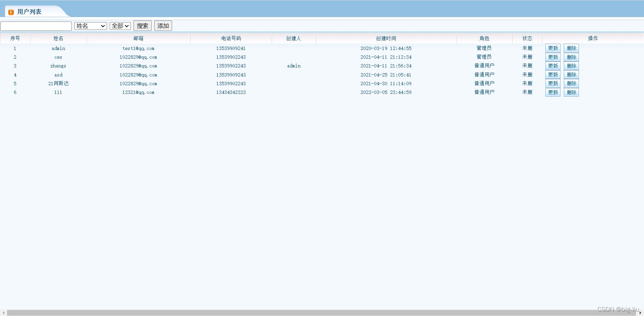Screen dimensions: 644x316
Task: Select the name cell asd
Action: [x=58, y=75]
